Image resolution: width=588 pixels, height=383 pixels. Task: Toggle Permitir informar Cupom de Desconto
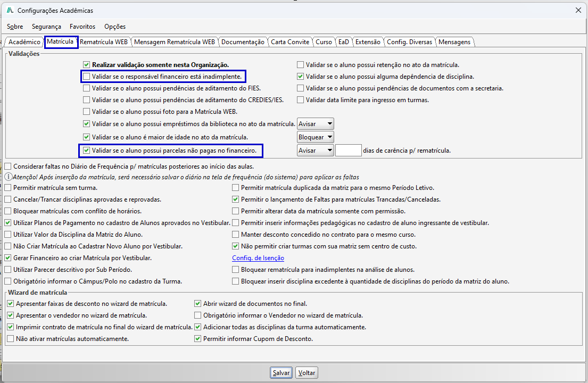(197, 339)
